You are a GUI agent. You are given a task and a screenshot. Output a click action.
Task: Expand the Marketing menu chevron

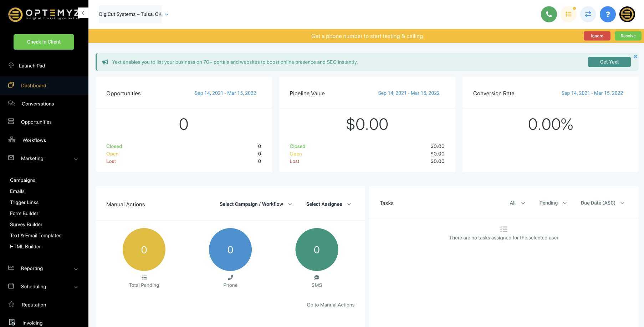tap(76, 159)
